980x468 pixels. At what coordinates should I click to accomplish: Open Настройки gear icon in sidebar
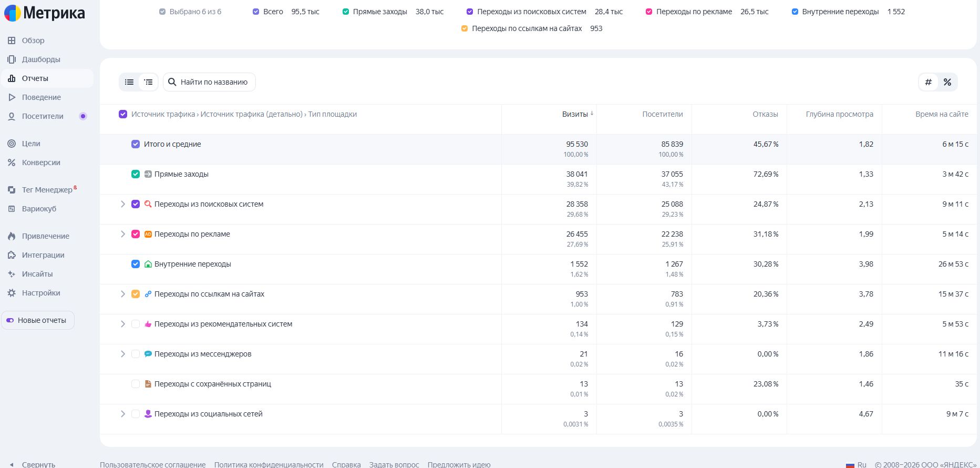pos(12,293)
